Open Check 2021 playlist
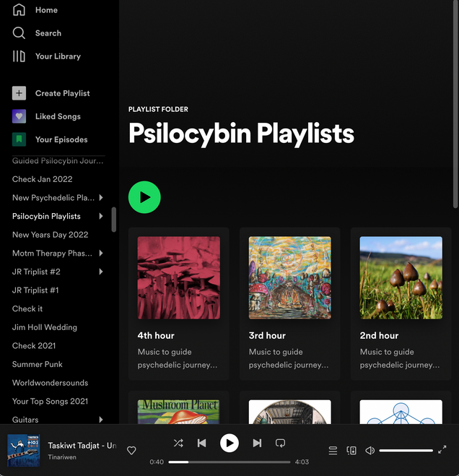This screenshot has height=476, width=459. pos(34,346)
